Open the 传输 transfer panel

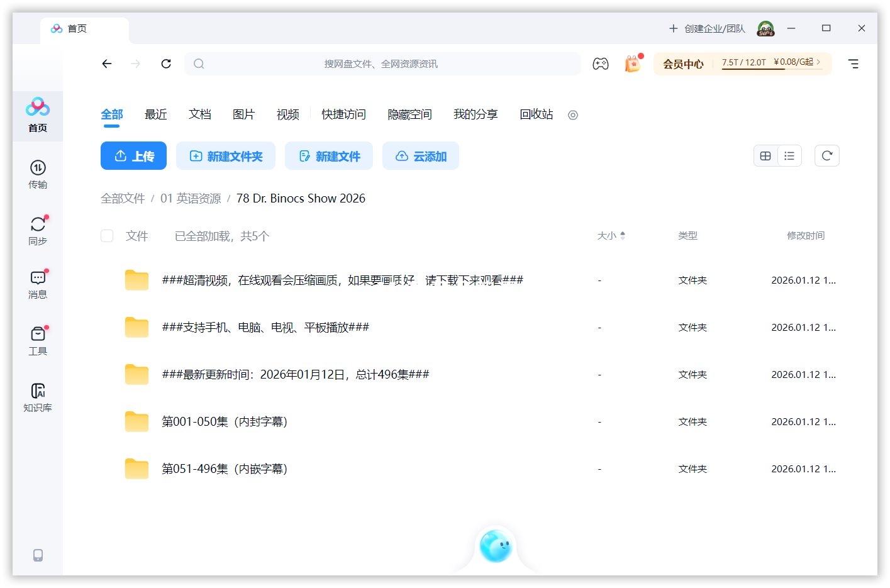click(38, 175)
